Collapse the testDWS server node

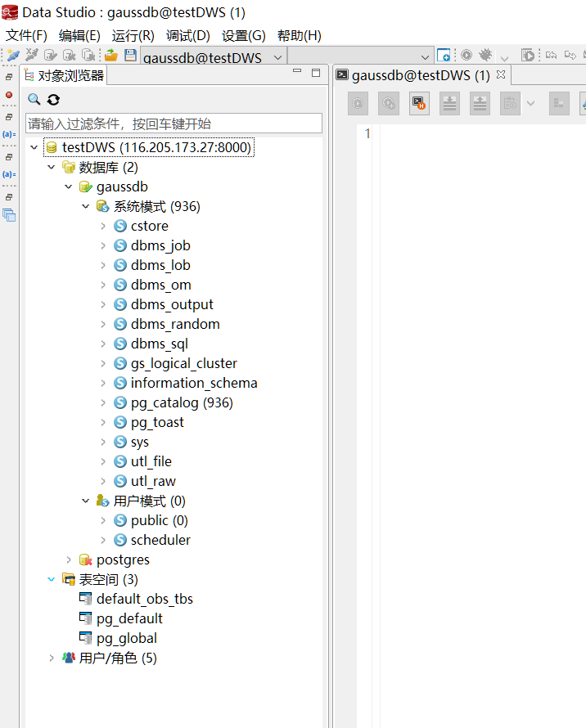click(x=34, y=147)
